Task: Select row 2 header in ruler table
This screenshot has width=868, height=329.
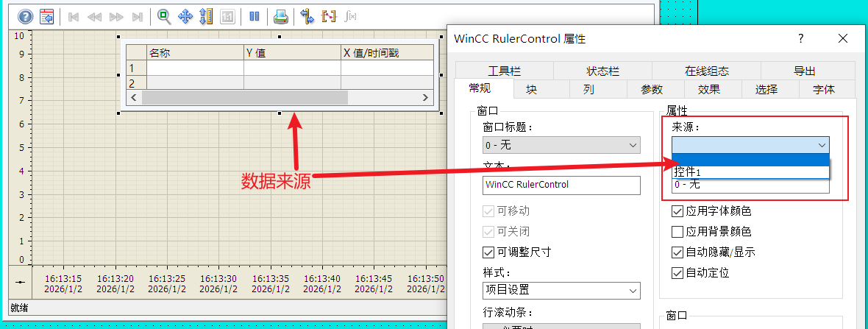Action: click(136, 83)
